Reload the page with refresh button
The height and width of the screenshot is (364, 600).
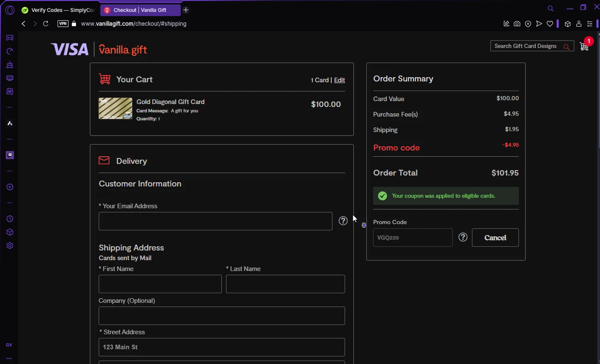46,24
